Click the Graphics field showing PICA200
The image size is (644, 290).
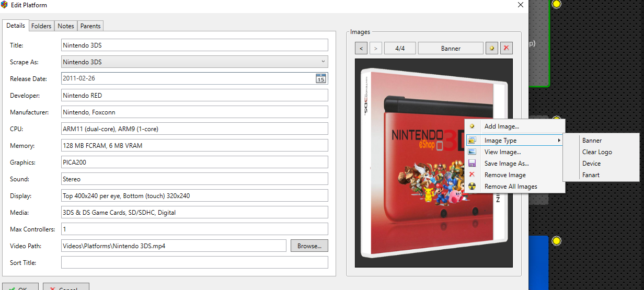coord(194,162)
